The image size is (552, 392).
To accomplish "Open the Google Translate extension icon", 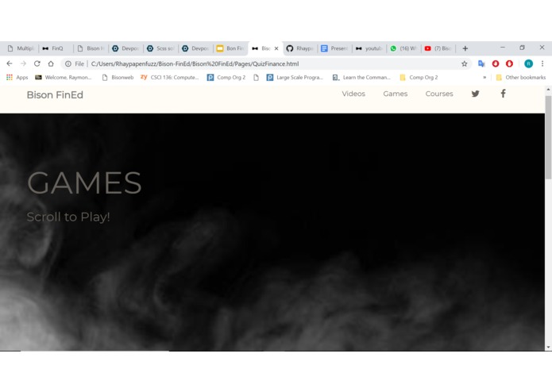I will [481, 63].
